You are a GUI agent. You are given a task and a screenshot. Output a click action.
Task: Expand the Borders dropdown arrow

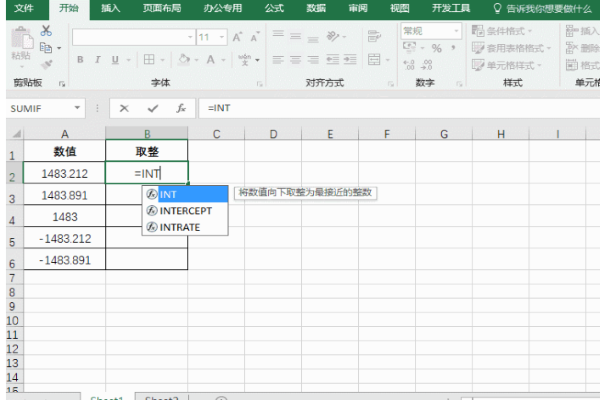[x=162, y=60]
